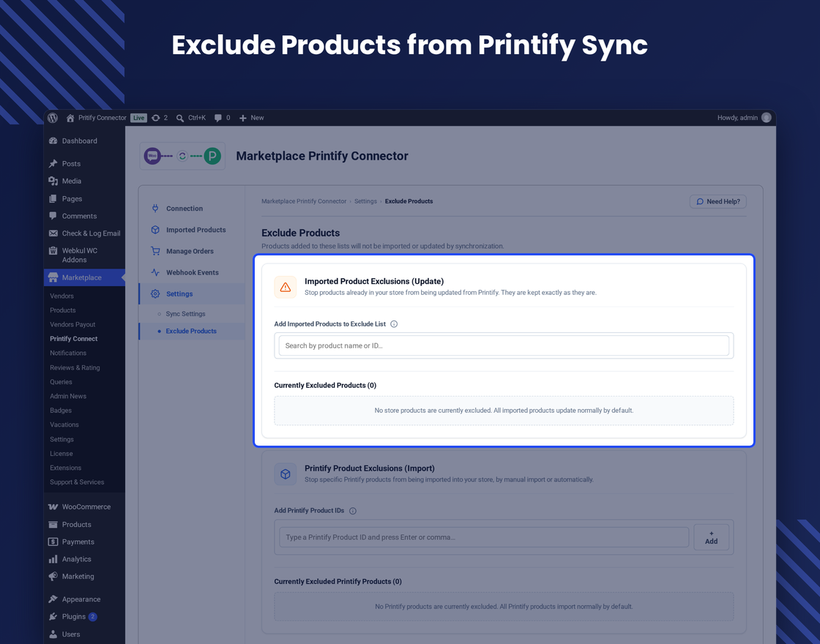Open Admin News submenu item

click(68, 396)
